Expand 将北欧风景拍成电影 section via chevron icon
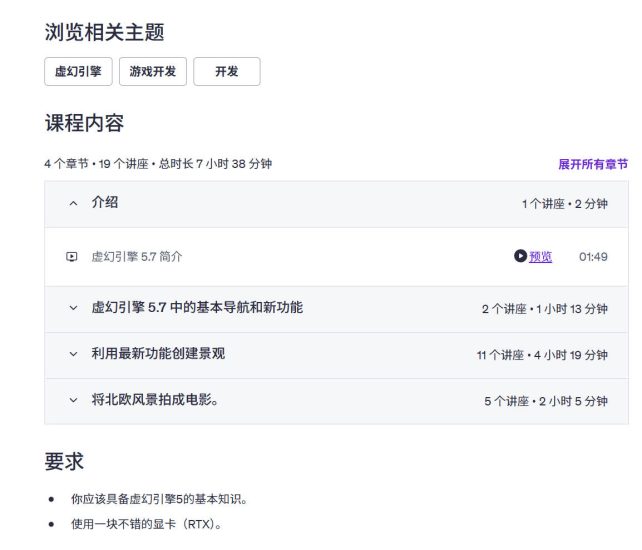 point(72,401)
